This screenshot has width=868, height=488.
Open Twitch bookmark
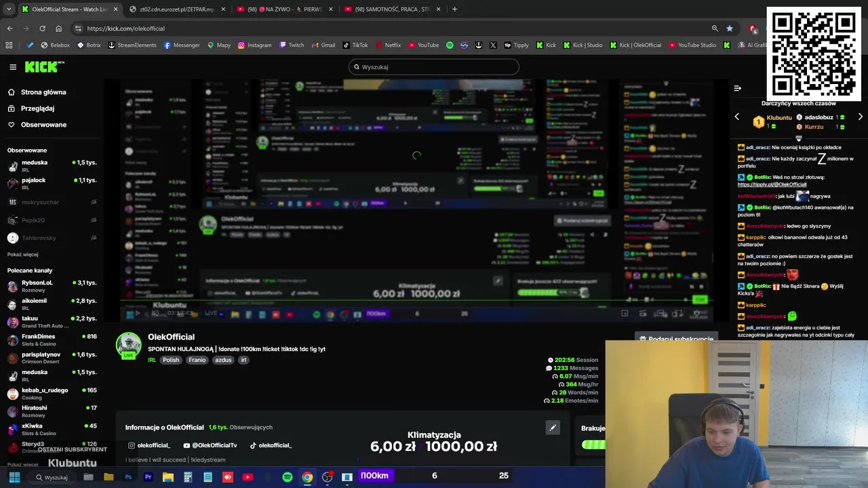(292, 45)
